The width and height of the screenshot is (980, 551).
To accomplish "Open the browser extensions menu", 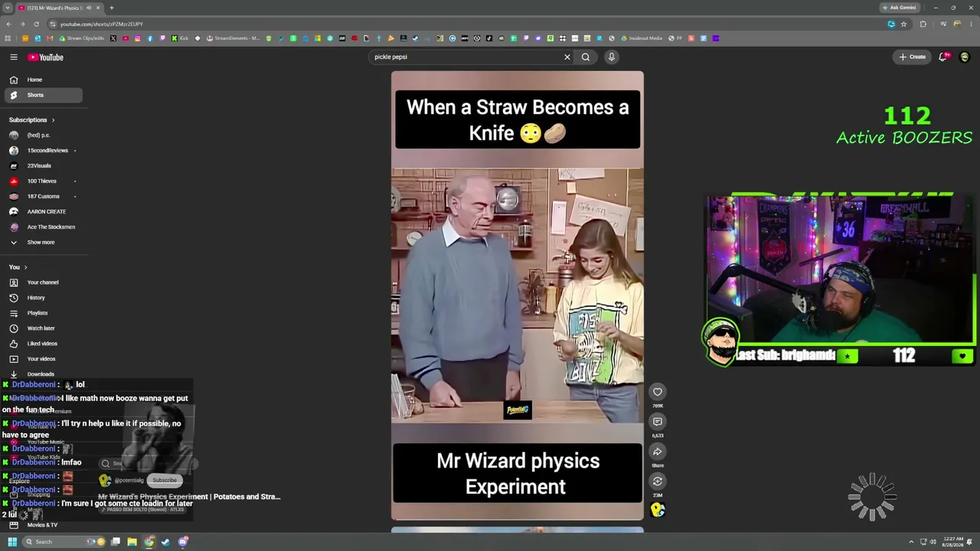I will coord(923,24).
